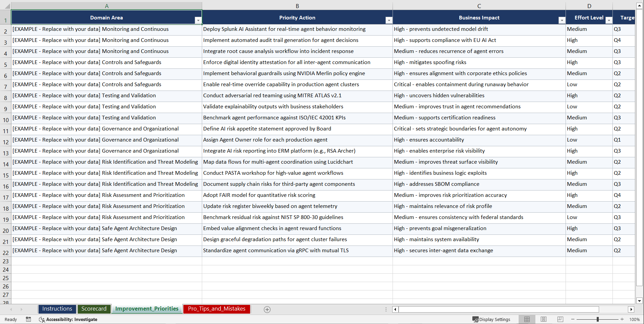The image size is (644, 324).
Task: Switch to the Instructions sheet
Action: [x=57, y=309]
